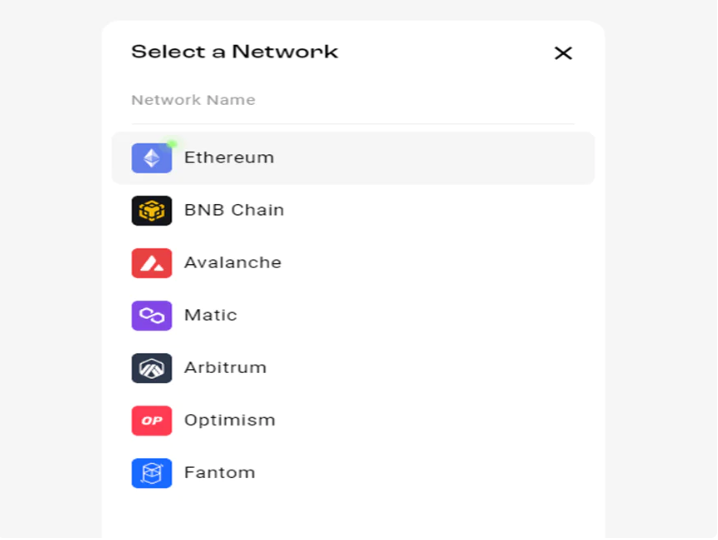Click the red OP Optimism icon
Viewport: 718px width, 540px height.
(152, 420)
